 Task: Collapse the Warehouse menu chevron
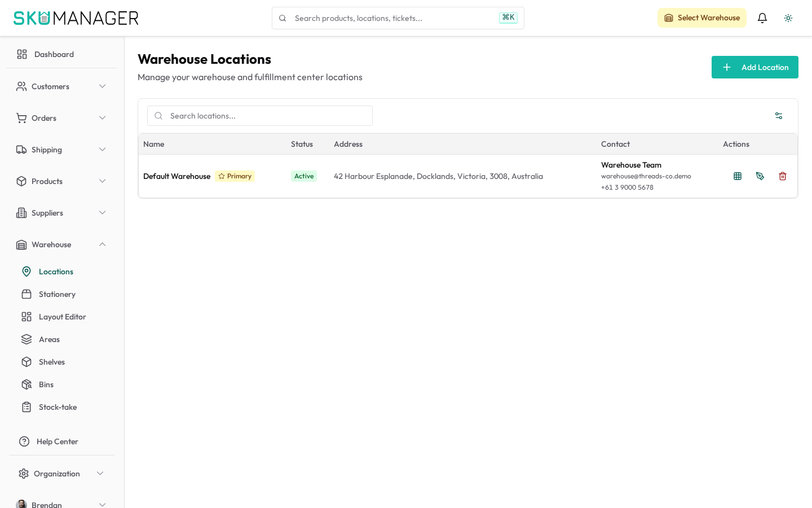pyautogui.click(x=103, y=244)
